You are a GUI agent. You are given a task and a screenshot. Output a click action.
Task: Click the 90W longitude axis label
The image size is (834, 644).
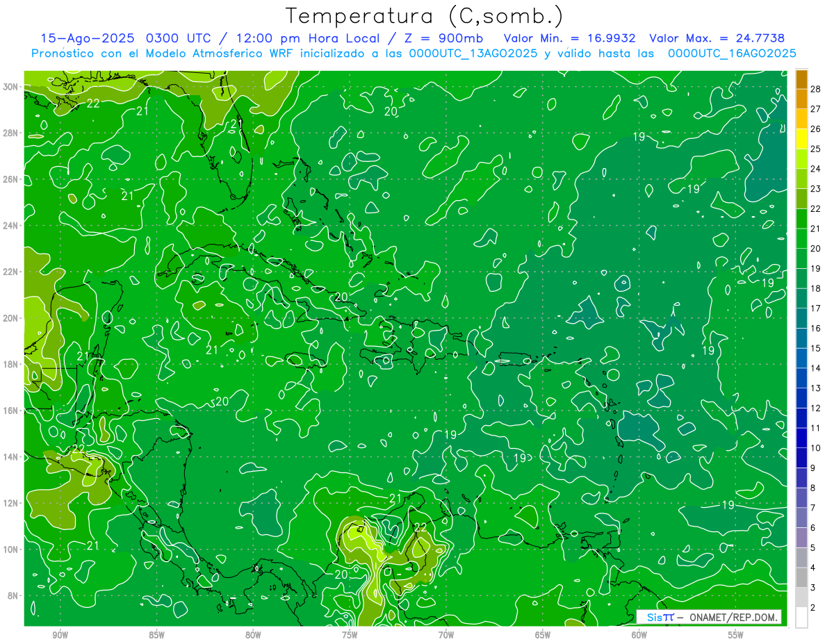tap(60, 636)
